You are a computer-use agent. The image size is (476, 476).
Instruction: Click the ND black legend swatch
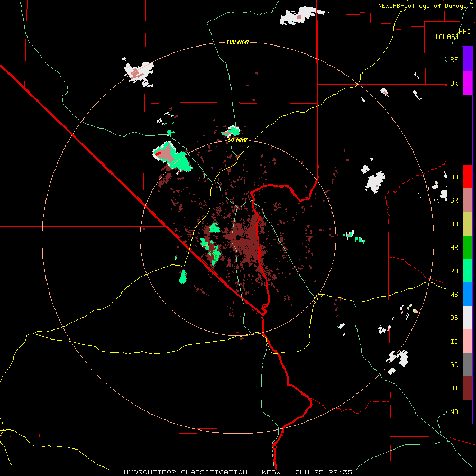click(x=467, y=411)
